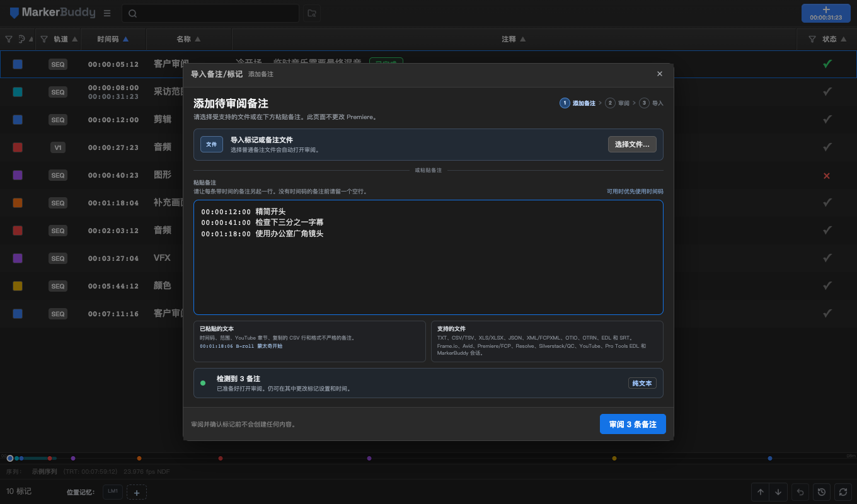
Task: Click the purple color swatch of row 00:00:40:23
Action: pos(18,175)
